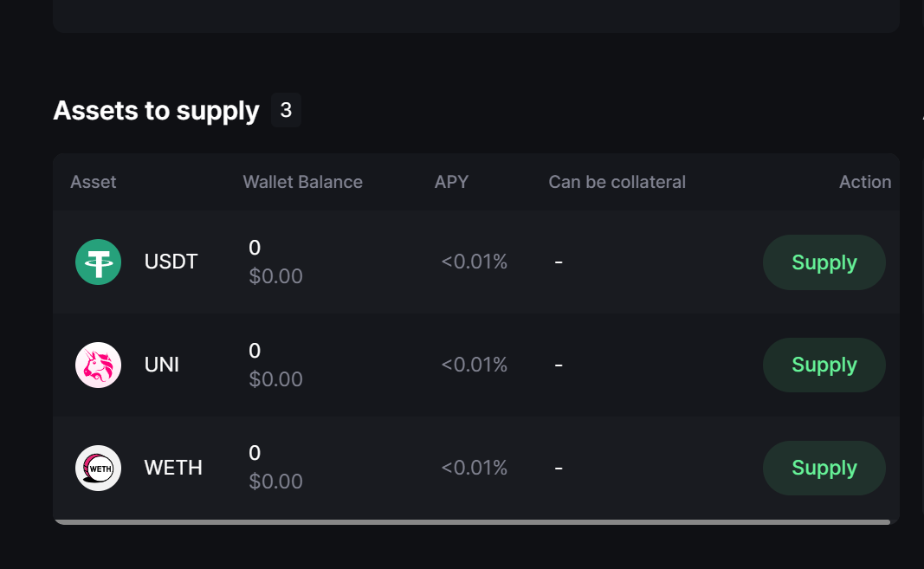
Task: Select the WETH asset name
Action: click(x=173, y=468)
